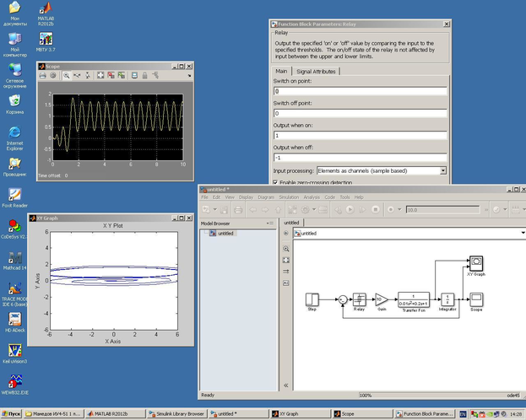Click the Transfer Fcn block
Screen dimensions: 526x420
coord(413,299)
